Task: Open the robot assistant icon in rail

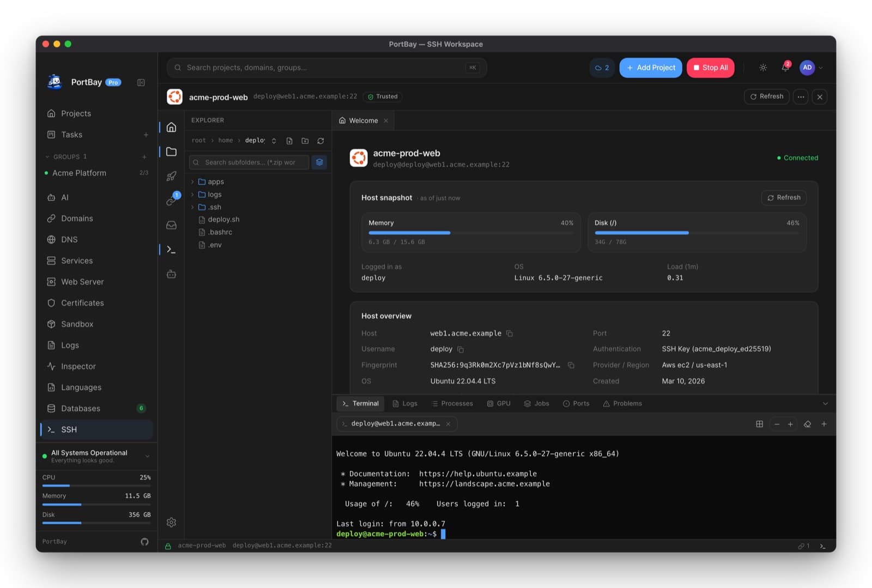Action: pos(171,274)
